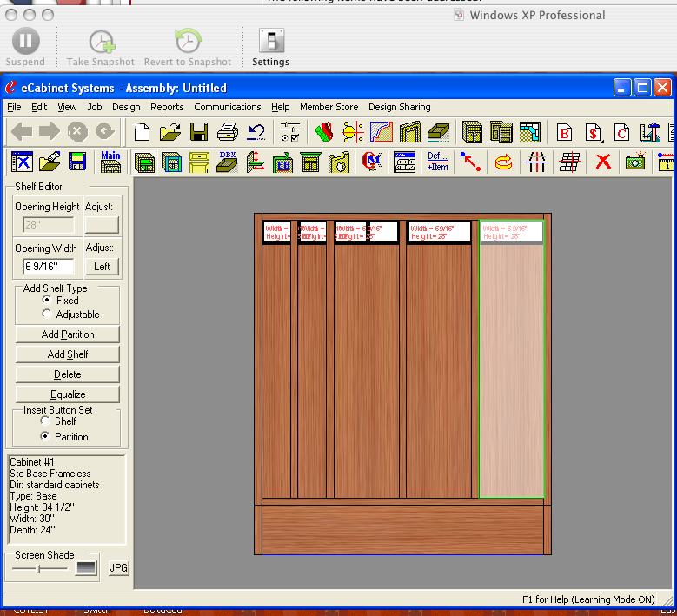The image size is (677, 616).
Task: Click the cabinet toe kick panel
Action: coord(402,530)
